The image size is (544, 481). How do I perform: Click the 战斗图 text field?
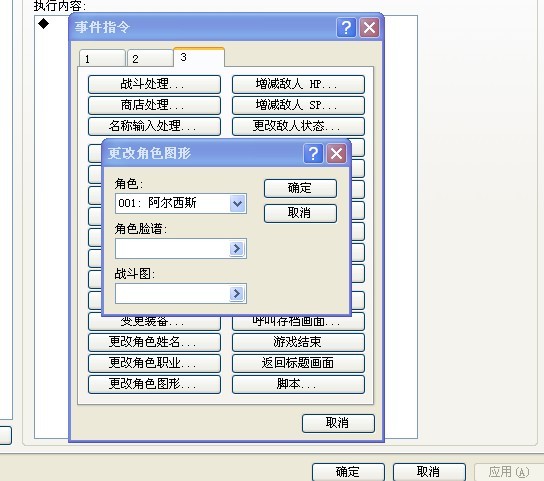pos(172,294)
